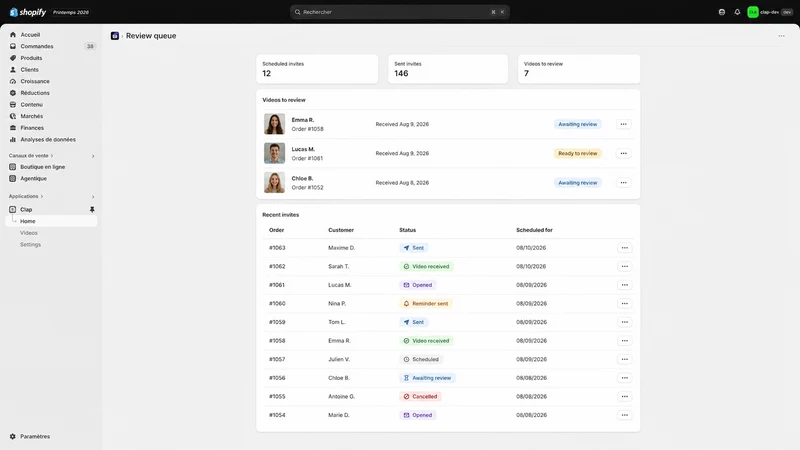The image size is (800, 450).
Task: Open actions menu for Lucas M. video
Action: [623, 153]
